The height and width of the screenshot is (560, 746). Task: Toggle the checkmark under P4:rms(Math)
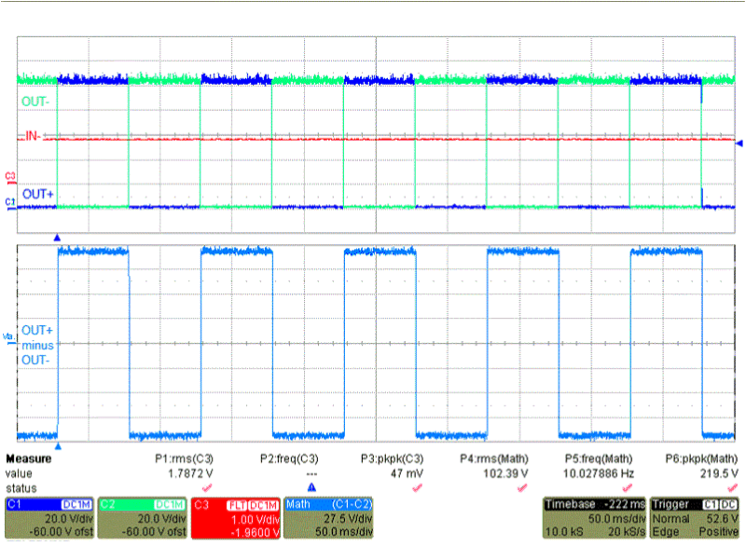523,485
